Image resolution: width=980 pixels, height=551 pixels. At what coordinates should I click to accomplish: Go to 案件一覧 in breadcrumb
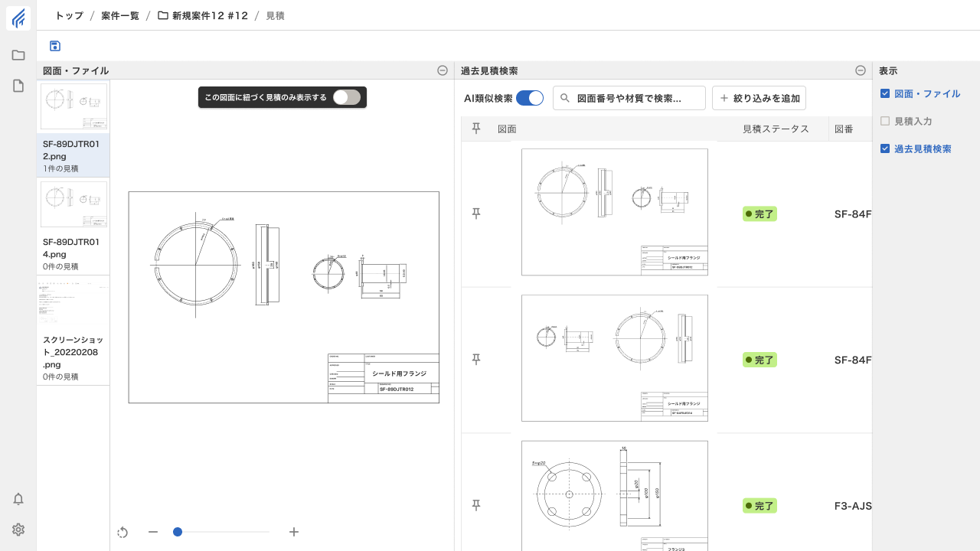click(120, 15)
